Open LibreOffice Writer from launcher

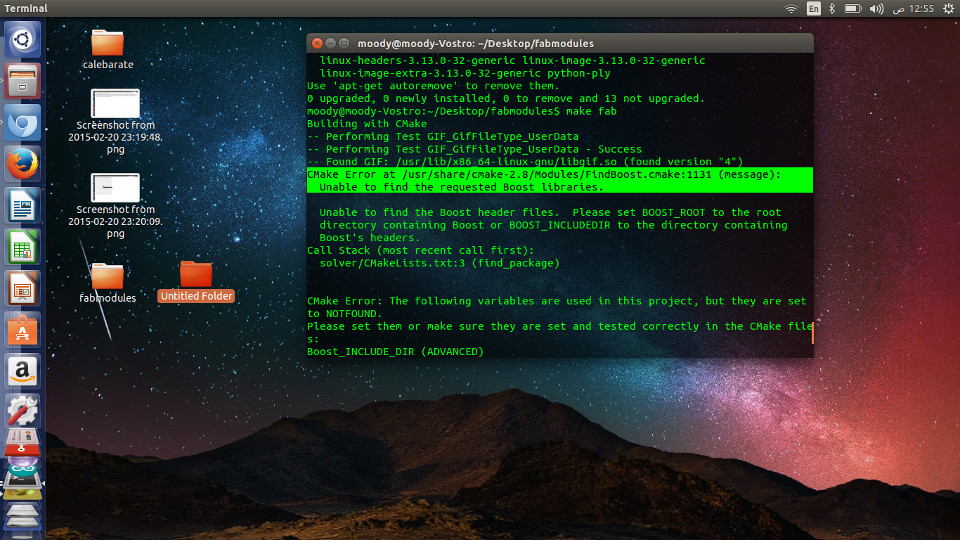click(23, 205)
